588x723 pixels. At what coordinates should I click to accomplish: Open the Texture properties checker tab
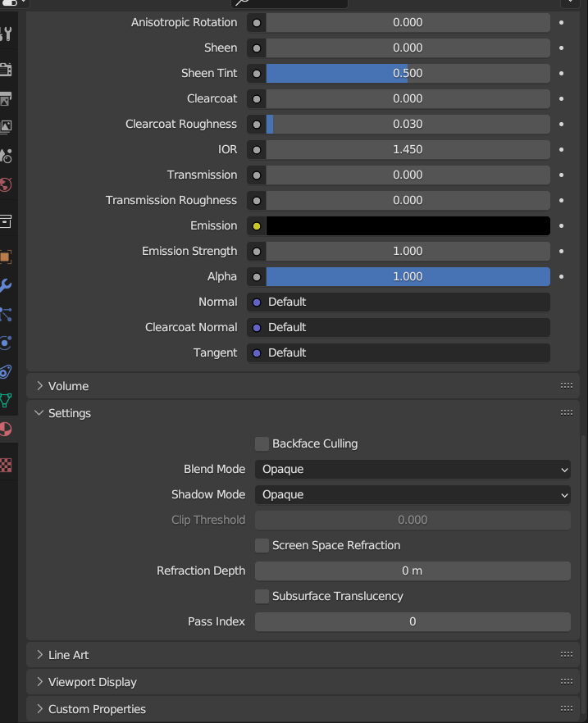[x=6, y=465]
